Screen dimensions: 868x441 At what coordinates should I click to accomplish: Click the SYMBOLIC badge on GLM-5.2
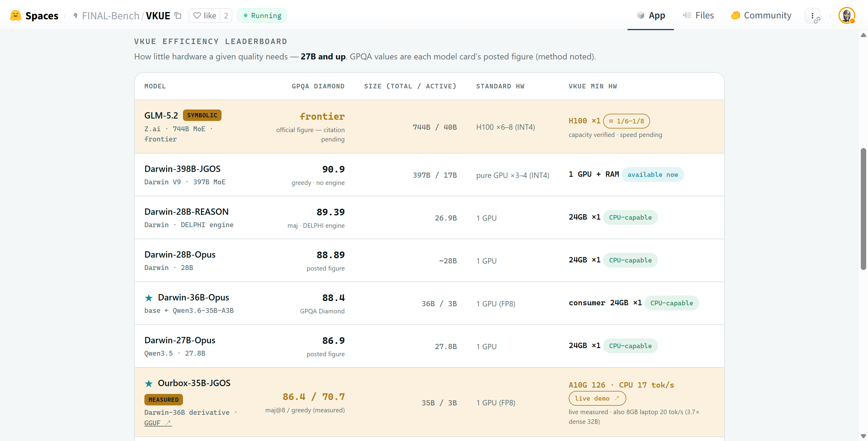coord(202,115)
